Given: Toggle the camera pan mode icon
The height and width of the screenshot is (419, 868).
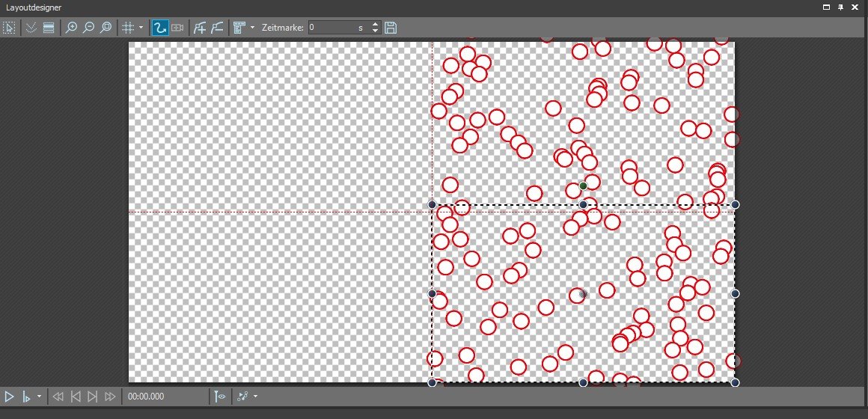Looking at the screenshot, I should coord(177,28).
